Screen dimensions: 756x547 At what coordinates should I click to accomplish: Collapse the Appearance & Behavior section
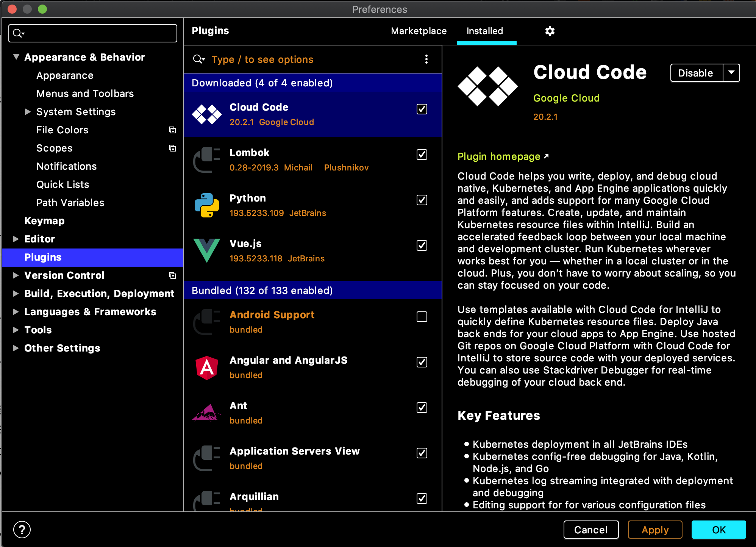click(x=16, y=57)
